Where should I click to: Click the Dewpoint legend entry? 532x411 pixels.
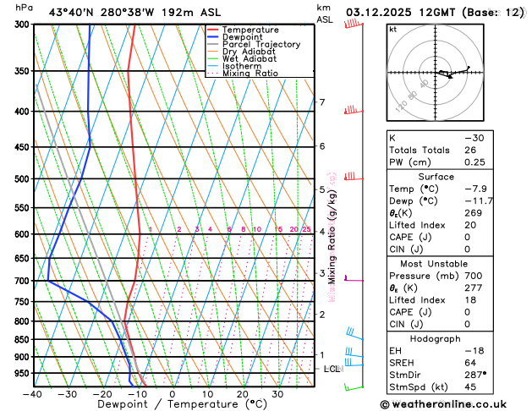(x=242, y=37)
